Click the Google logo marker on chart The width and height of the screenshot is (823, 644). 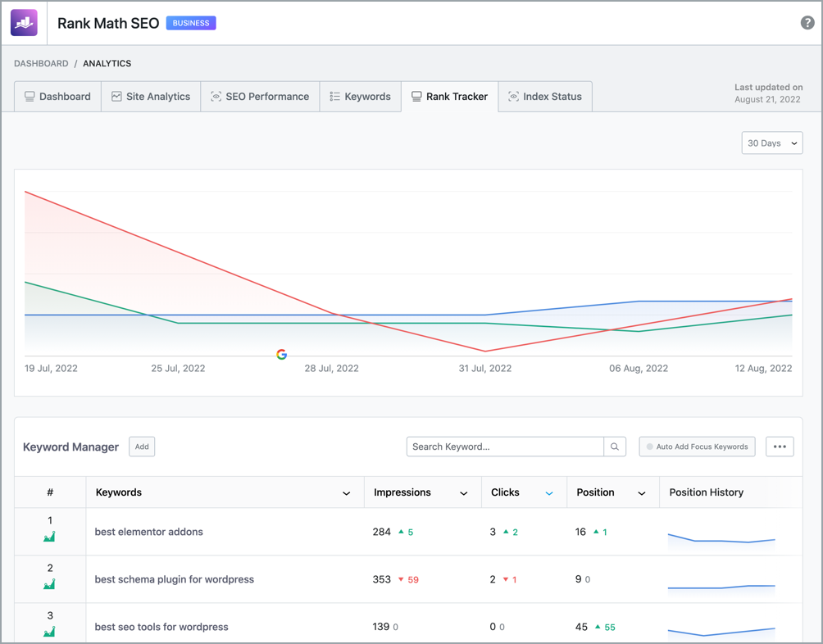tap(281, 355)
